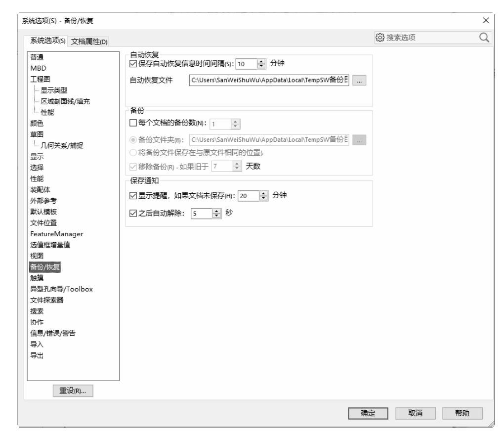Open 文件位置 settings category
The height and width of the screenshot is (433, 504).
point(46,223)
